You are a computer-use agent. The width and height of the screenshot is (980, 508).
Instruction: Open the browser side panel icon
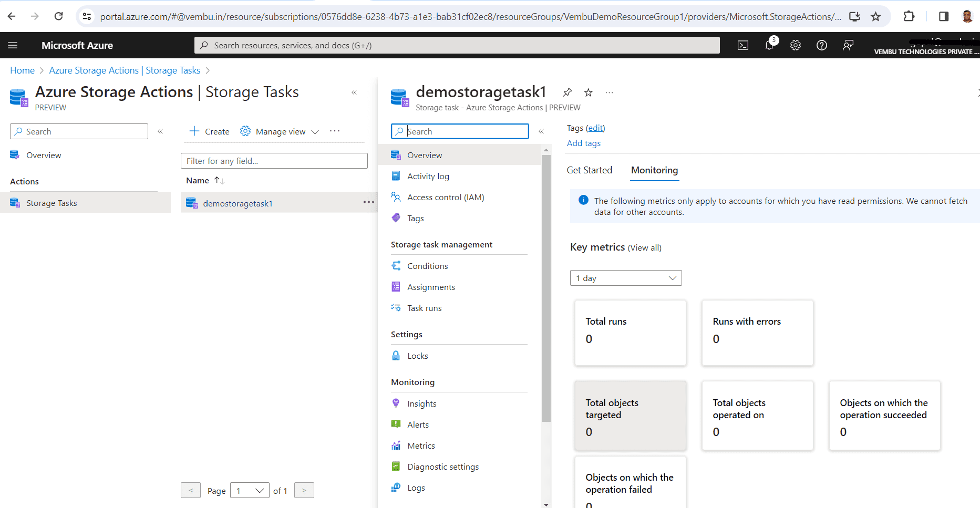944,16
